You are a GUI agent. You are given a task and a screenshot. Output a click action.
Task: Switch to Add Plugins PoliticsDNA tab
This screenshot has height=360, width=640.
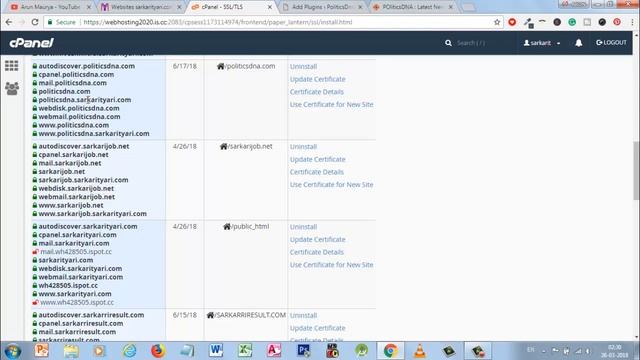[x=322, y=7]
